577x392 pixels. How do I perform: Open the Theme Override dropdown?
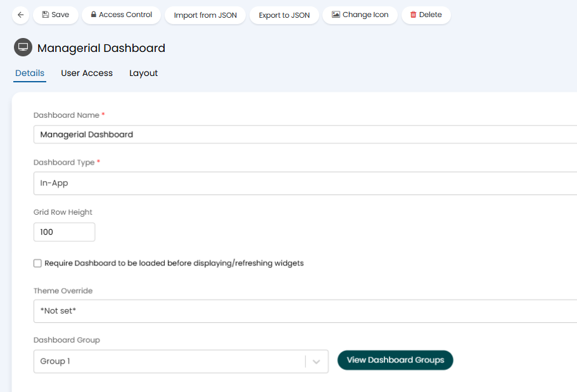point(304,311)
